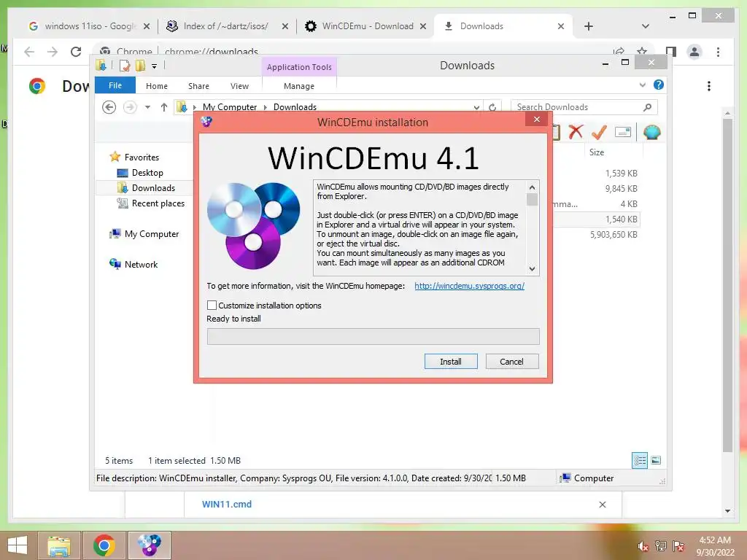
Task: Open Chrome from the taskbar
Action: [104, 545]
